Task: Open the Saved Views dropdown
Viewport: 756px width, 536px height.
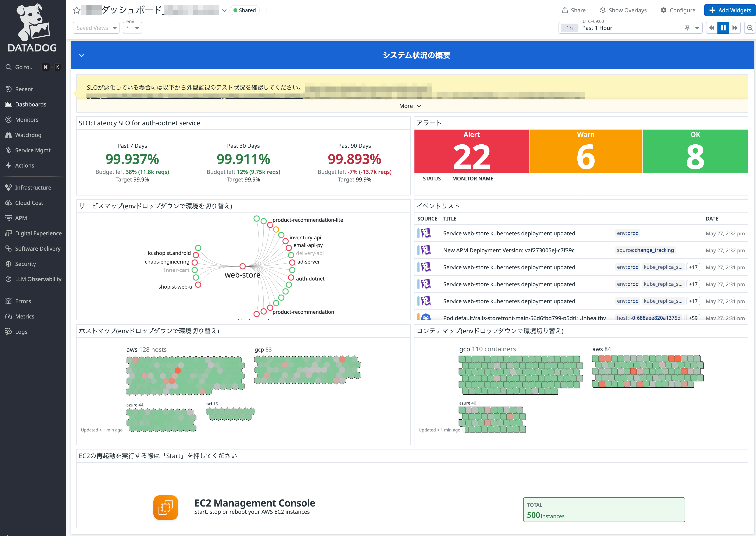Action: [x=96, y=28]
